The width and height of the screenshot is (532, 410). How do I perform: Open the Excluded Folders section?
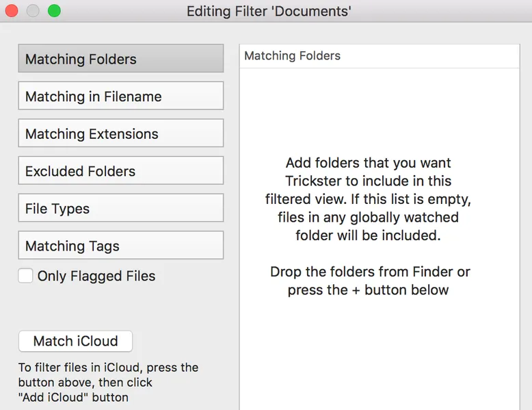coord(121,170)
